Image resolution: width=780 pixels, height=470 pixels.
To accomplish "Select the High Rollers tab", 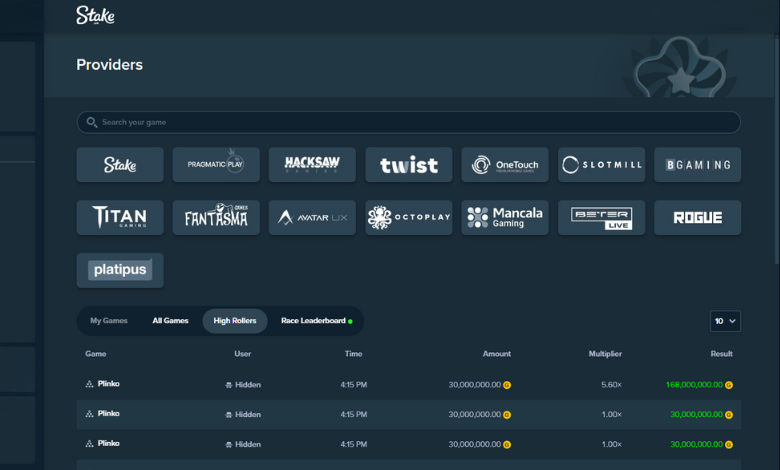I will pos(235,321).
